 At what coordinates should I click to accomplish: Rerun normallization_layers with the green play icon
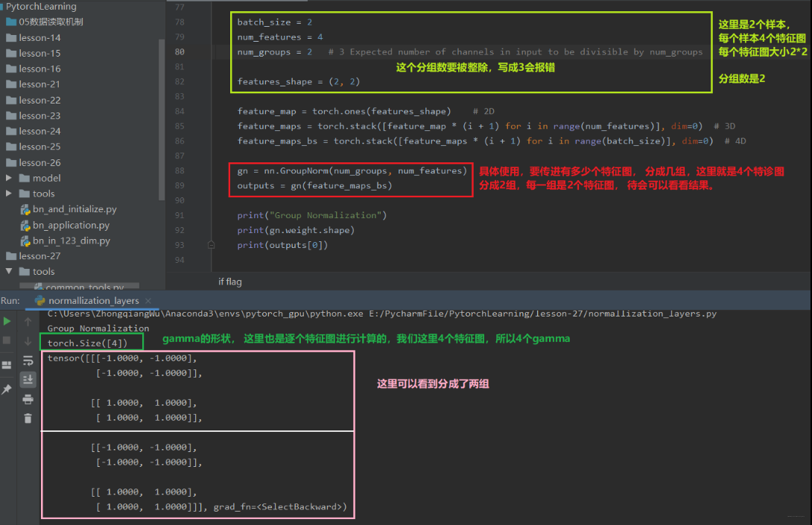(x=7, y=322)
